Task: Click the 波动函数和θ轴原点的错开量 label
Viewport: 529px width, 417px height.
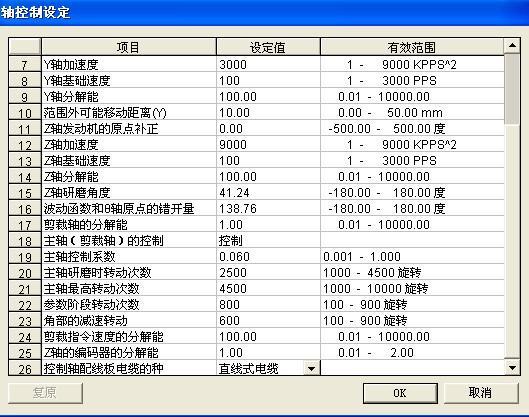Action: [x=119, y=209]
